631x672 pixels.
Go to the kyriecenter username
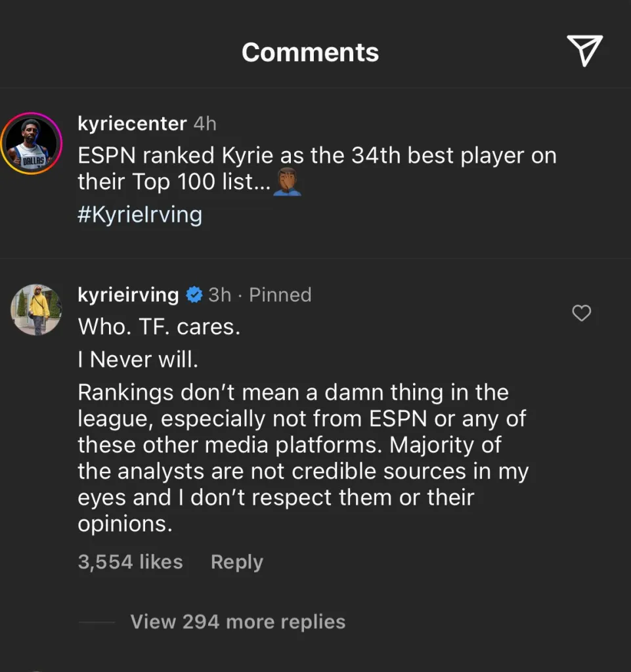click(132, 123)
